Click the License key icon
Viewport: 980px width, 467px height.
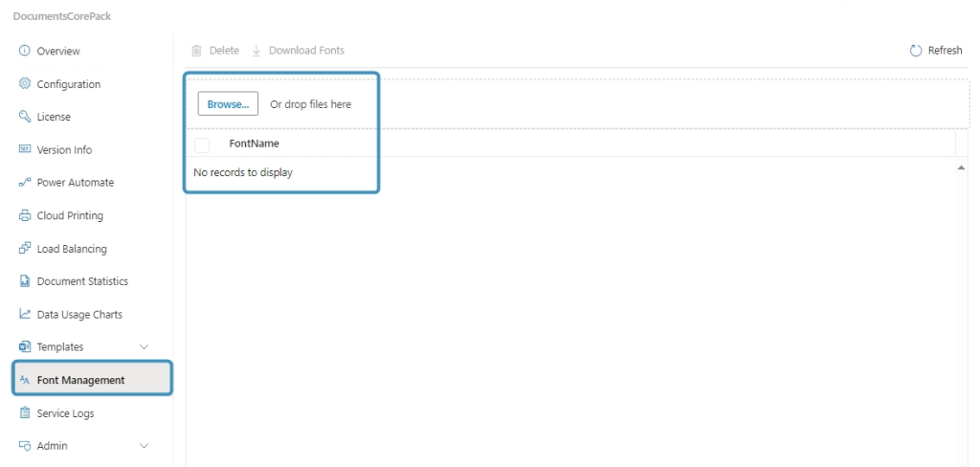tap(24, 117)
